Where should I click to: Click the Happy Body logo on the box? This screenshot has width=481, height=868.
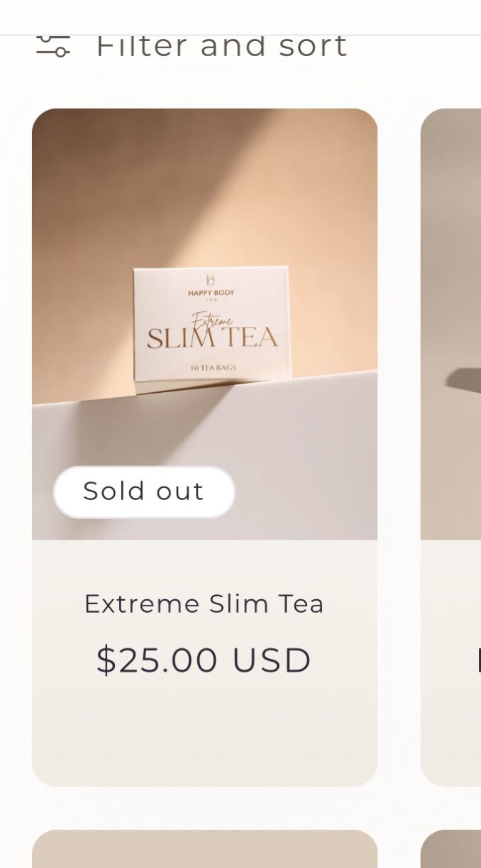(211, 285)
